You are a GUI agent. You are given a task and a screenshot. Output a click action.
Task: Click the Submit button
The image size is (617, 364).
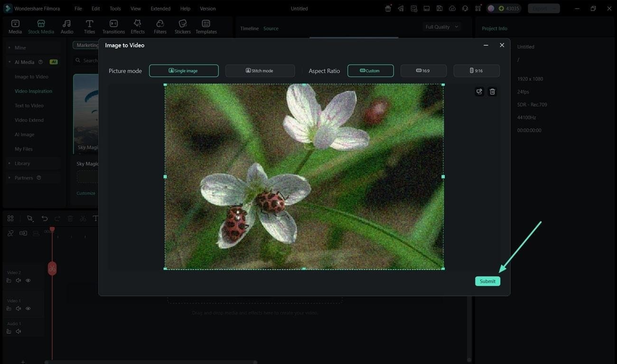[x=487, y=281]
